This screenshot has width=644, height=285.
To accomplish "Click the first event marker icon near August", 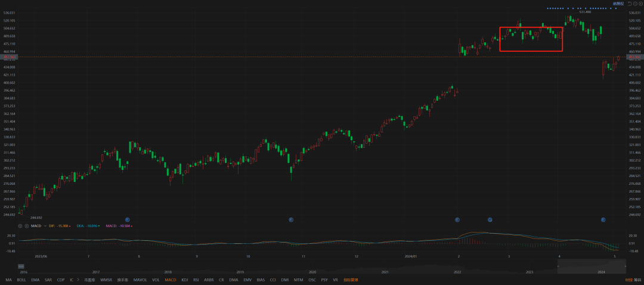I will [x=127, y=220].
